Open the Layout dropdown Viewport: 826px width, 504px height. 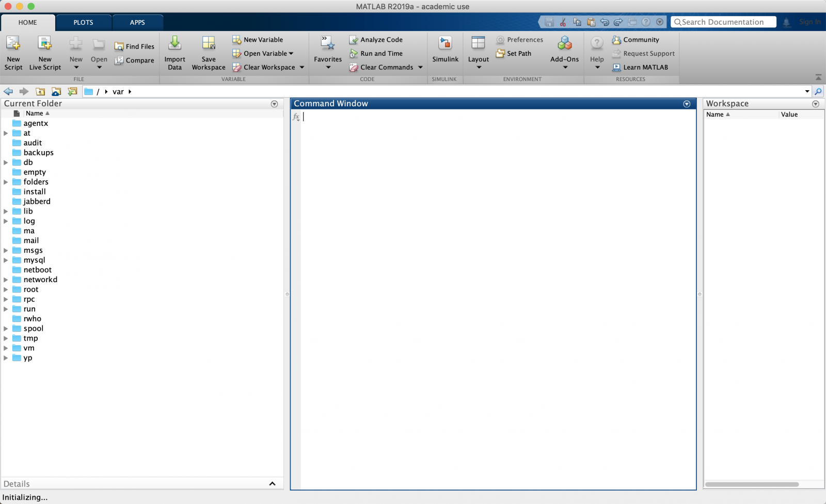pos(479,52)
